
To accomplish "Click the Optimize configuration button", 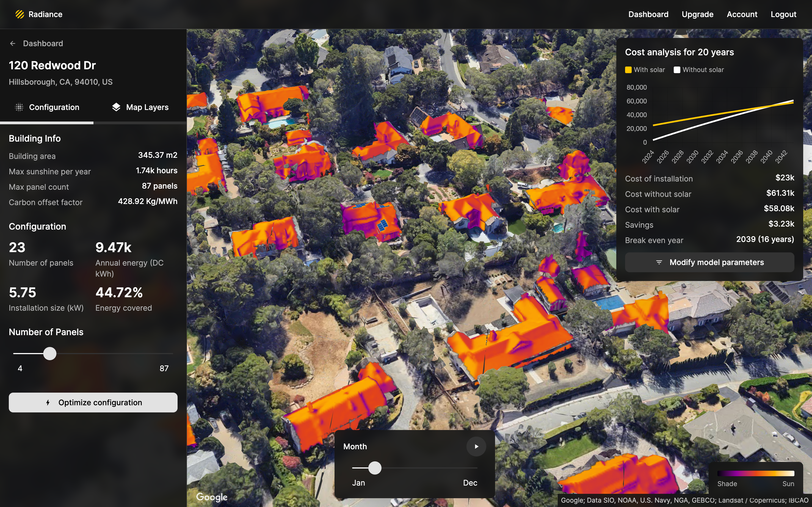I will pyautogui.click(x=93, y=402).
